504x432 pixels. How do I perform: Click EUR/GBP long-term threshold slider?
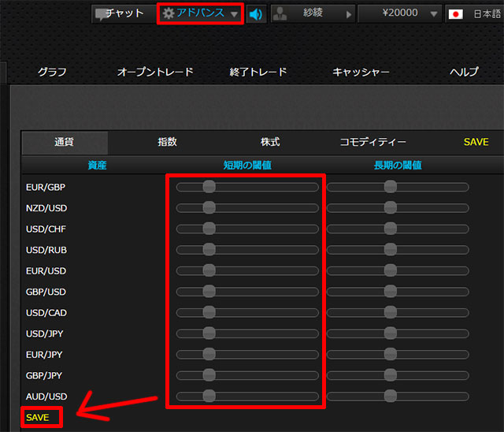pyautogui.click(x=398, y=187)
